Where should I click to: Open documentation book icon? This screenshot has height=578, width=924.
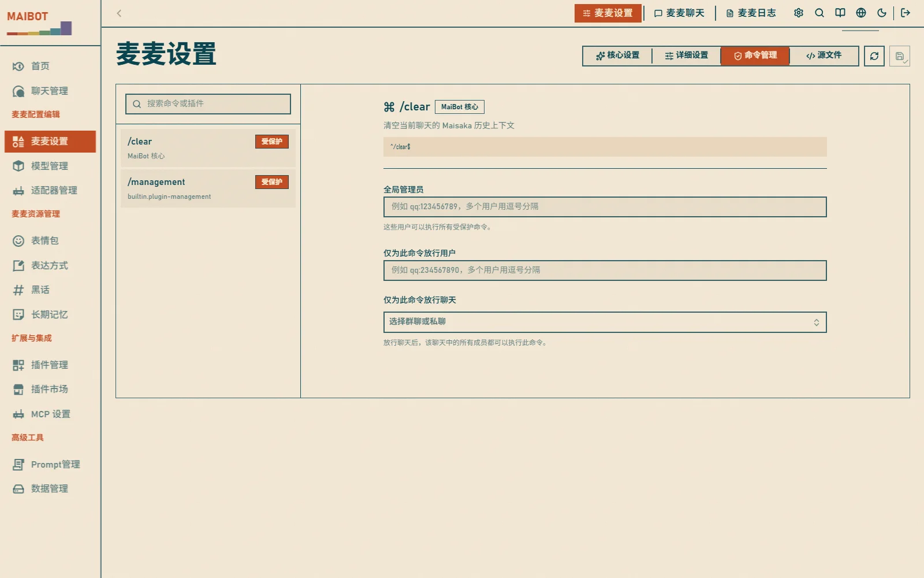(840, 13)
